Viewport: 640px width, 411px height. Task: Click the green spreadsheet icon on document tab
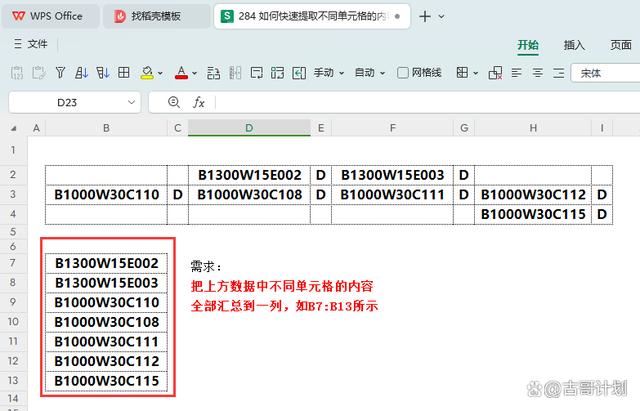(x=227, y=16)
